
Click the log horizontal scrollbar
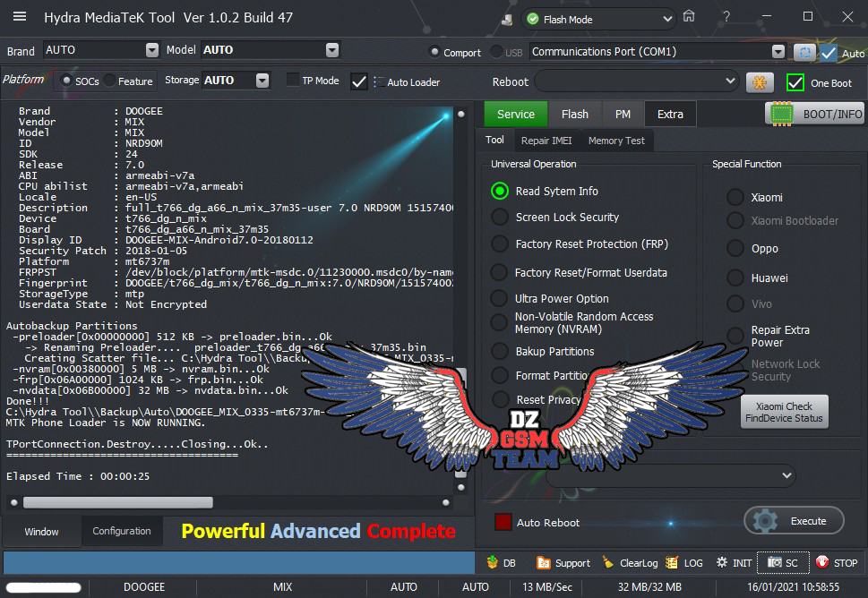pos(118,502)
